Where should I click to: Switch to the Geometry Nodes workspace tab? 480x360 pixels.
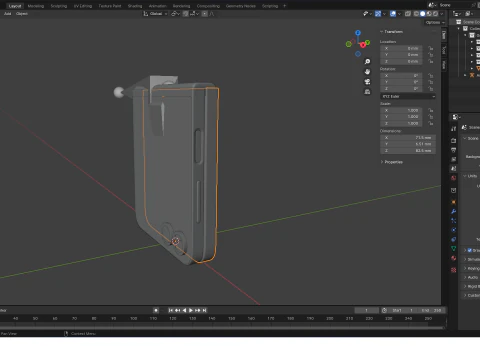[241, 6]
